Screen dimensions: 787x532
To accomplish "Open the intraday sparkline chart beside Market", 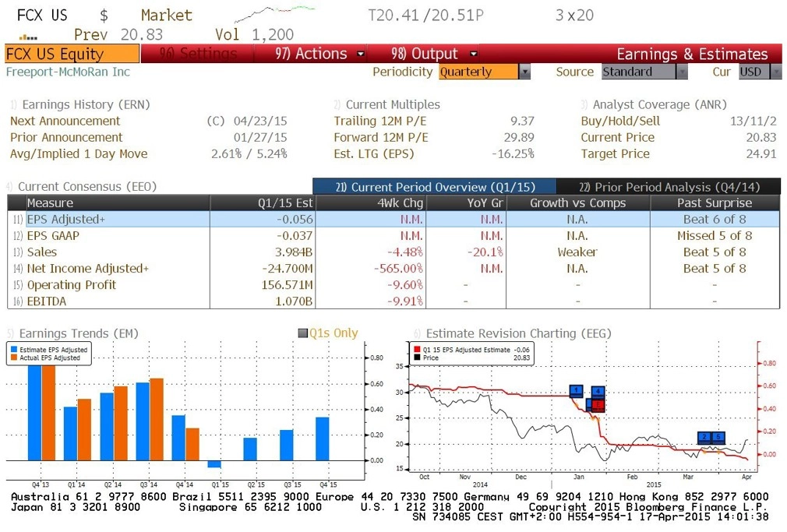I will pyautogui.click(x=274, y=13).
